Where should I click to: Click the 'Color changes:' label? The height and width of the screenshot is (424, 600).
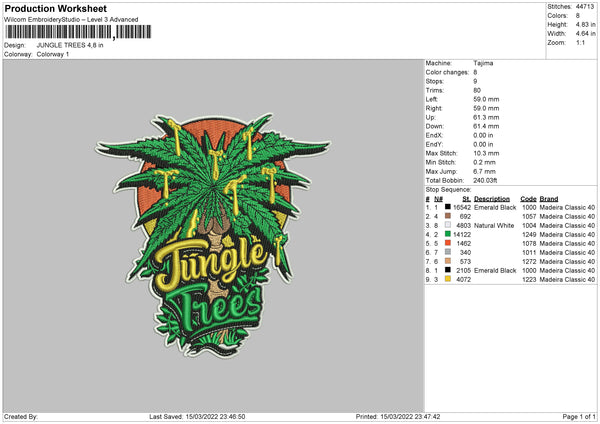pyautogui.click(x=447, y=72)
